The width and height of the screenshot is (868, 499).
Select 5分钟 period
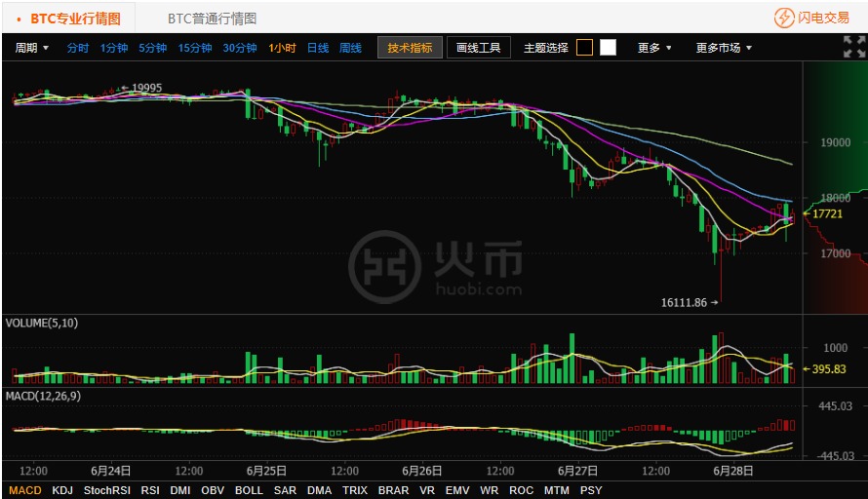pyautogui.click(x=153, y=48)
